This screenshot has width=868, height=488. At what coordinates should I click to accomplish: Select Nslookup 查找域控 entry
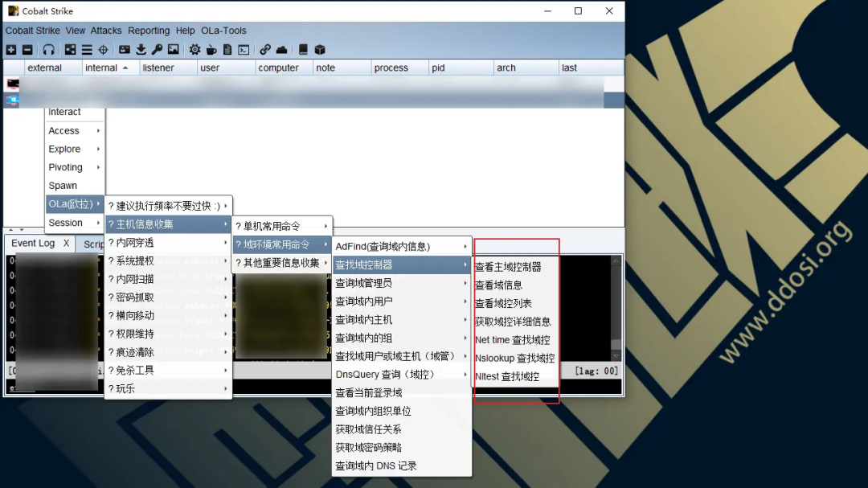click(516, 359)
